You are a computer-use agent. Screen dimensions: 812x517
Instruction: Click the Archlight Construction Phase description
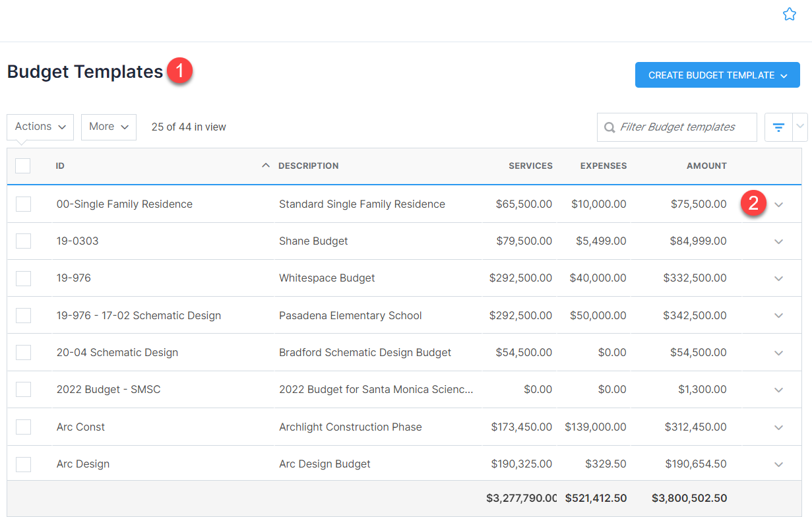coord(350,427)
